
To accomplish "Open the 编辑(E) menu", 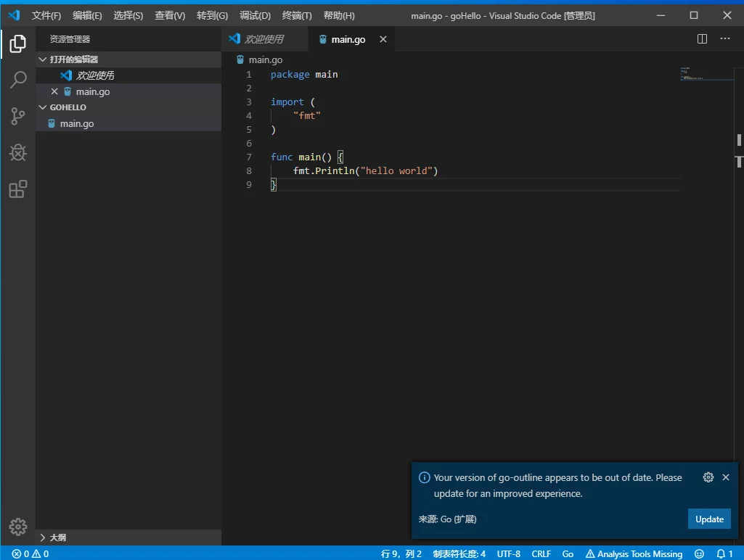I will 87,16.
